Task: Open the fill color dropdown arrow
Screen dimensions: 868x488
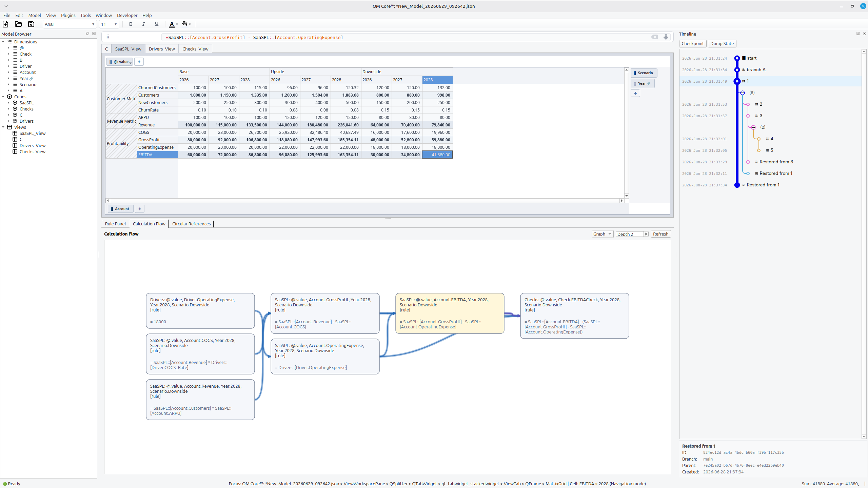Action: 190,24
